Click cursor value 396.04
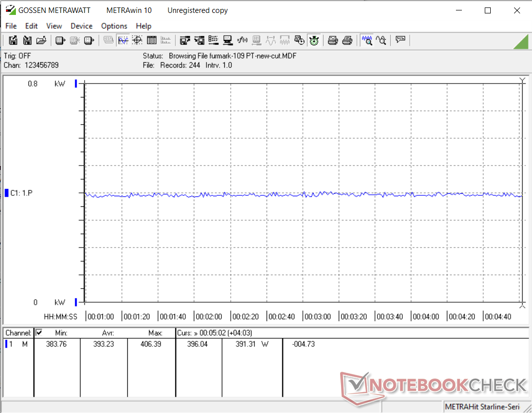This screenshot has height=413, width=532. [197, 344]
